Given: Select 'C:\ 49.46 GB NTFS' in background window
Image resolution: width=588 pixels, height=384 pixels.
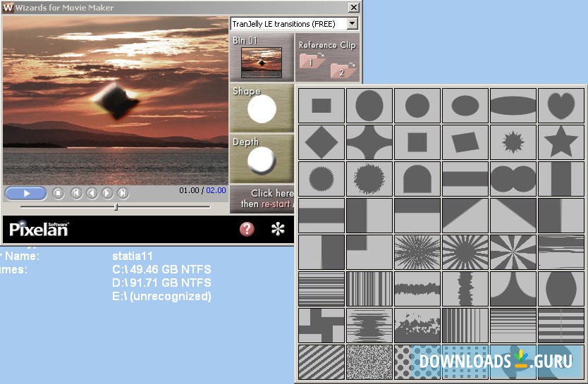Looking at the screenshot, I should point(161,269).
